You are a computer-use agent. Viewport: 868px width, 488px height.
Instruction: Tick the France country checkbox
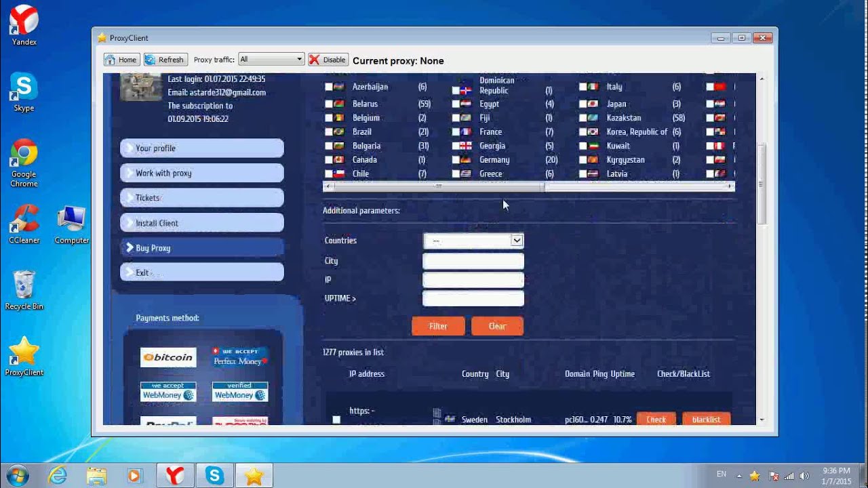456,132
